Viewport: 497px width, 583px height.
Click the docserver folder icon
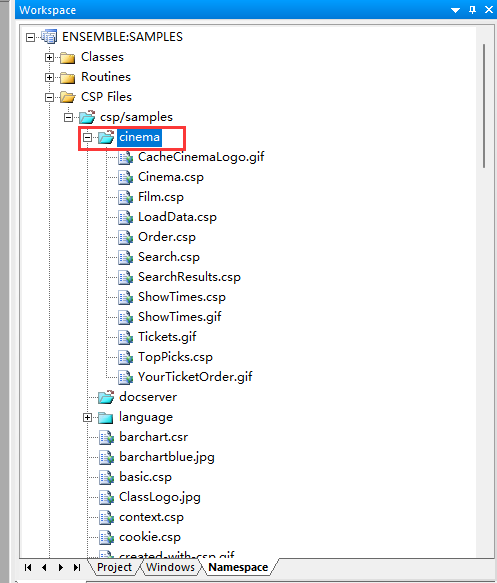point(106,397)
